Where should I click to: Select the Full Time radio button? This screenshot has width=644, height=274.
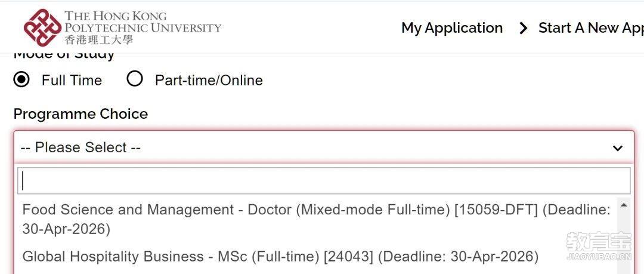tap(21, 79)
